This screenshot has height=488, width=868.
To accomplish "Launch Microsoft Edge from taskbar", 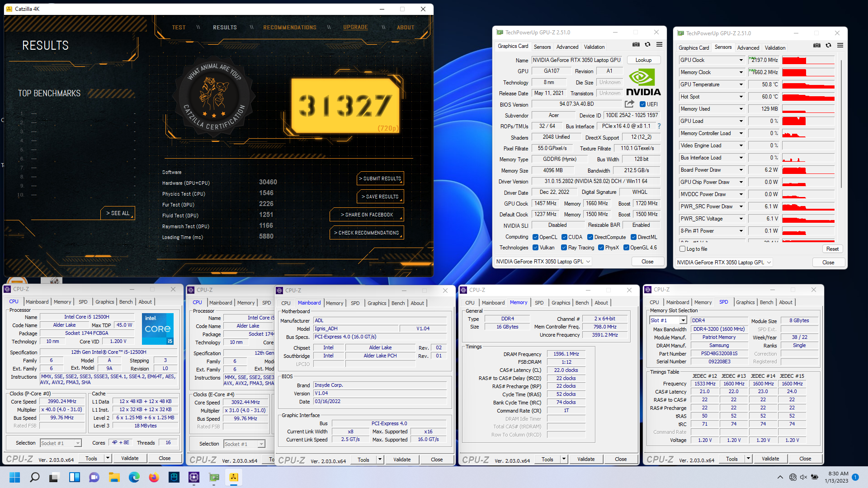I will click(x=134, y=477).
